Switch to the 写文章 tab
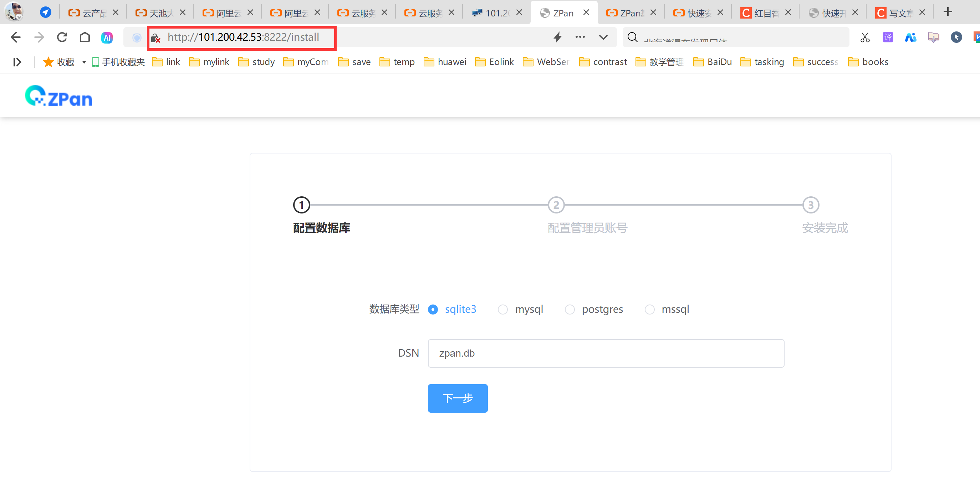The height and width of the screenshot is (493, 980). [900, 13]
